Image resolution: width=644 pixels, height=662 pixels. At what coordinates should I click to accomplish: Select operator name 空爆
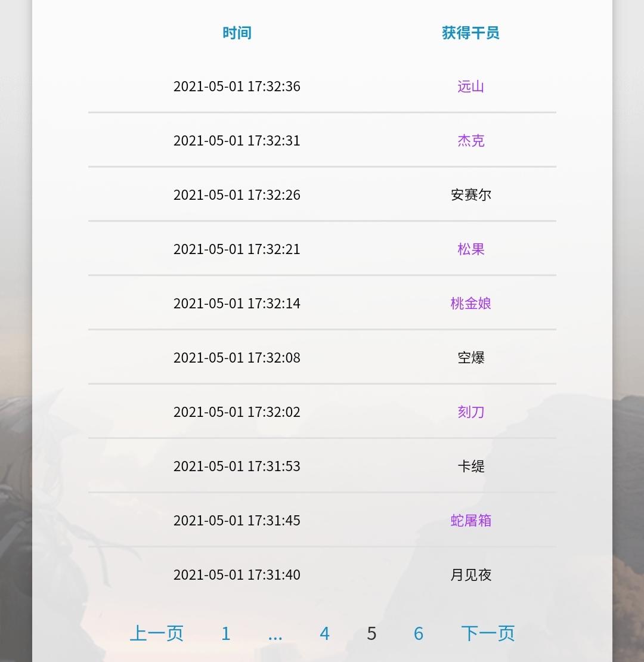click(x=470, y=357)
